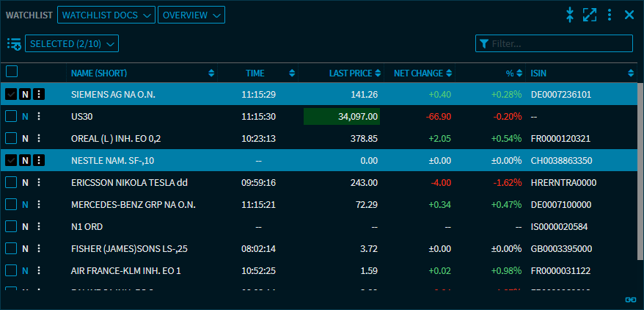The width and height of the screenshot is (644, 310).
Task: Click the link widgets icon at bottom right
Action: [x=630, y=300]
